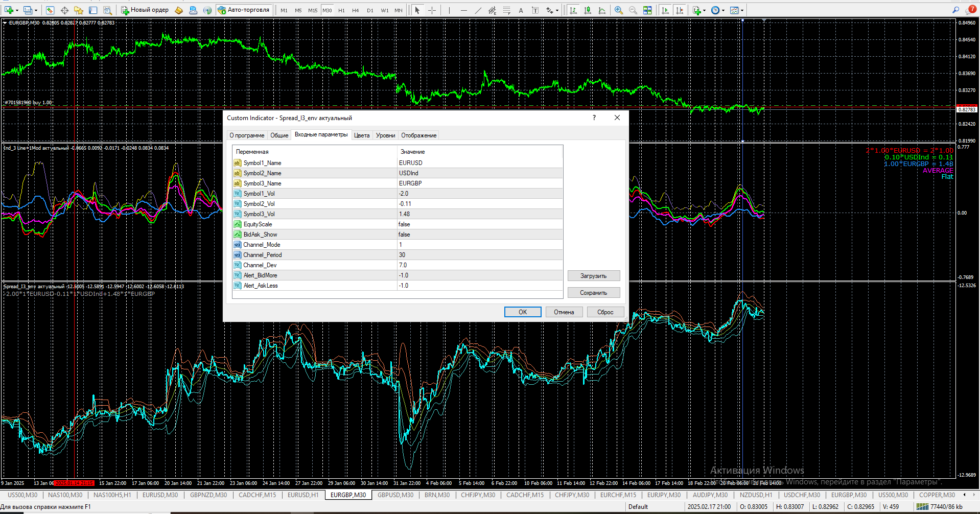Toggle the Авто-торговля button

click(x=243, y=10)
